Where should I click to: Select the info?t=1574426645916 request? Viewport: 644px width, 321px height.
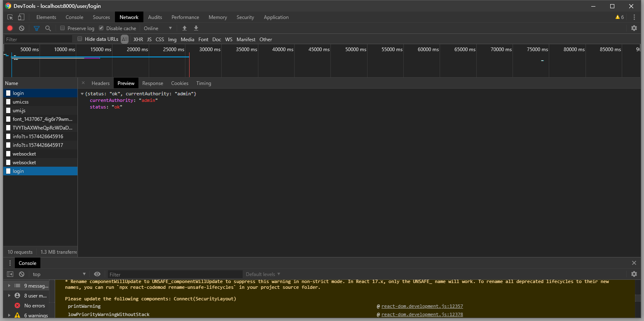click(x=40, y=137)
